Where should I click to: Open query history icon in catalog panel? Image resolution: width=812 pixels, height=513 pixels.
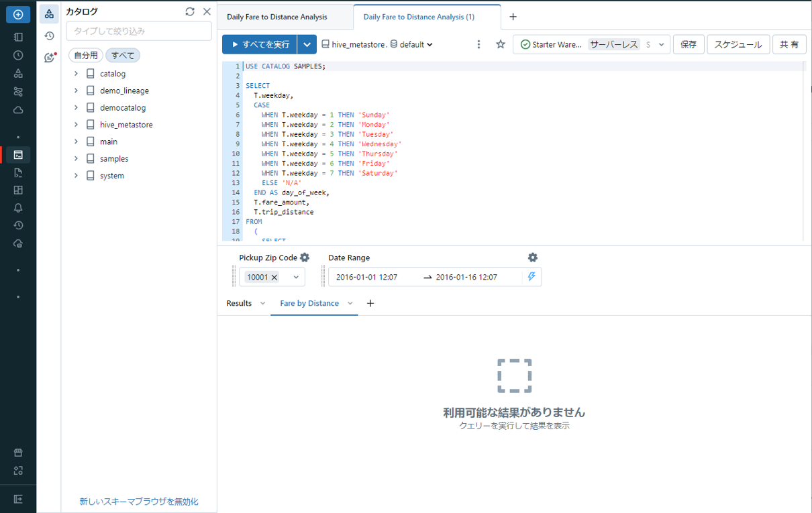coord(49,36)
